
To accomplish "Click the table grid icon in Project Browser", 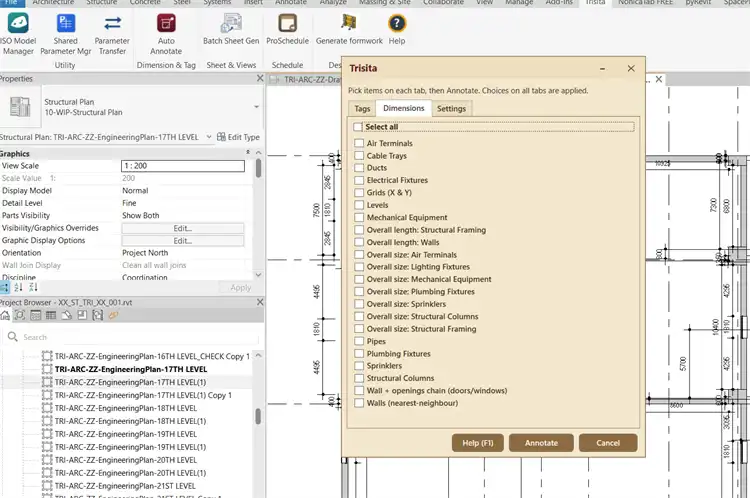I will [51, 315].
